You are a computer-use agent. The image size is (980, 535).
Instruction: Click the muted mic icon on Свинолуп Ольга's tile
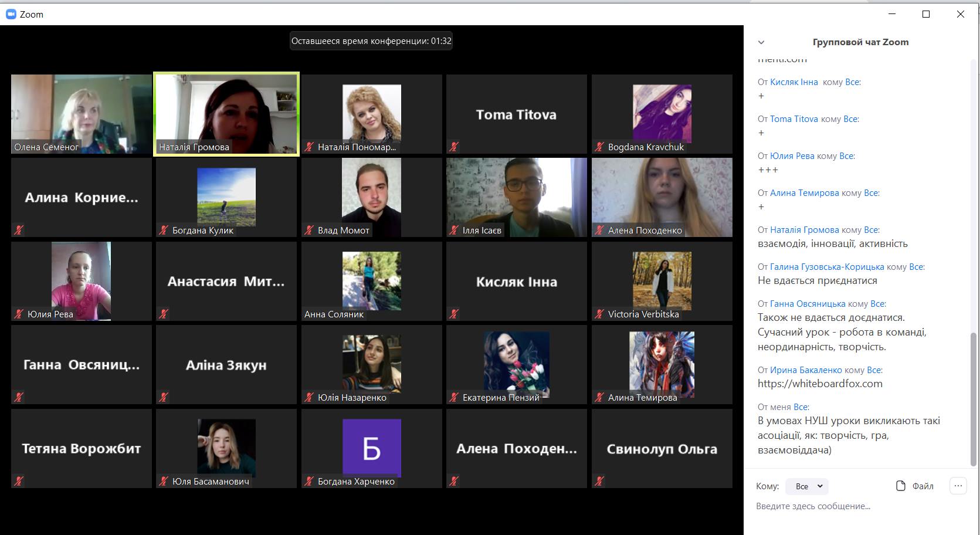tap(599, 482)
